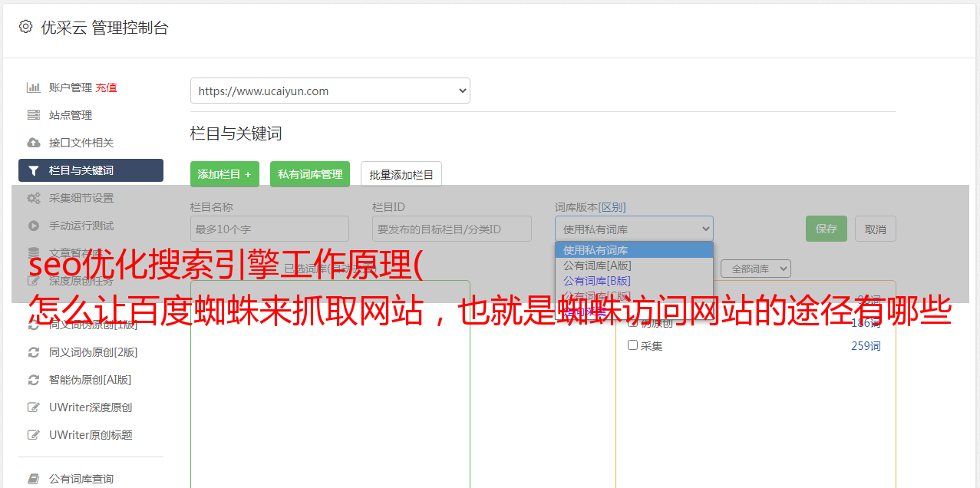Click the red 充值 link
Image resolution: width=980 pixels, height=488 pixels.
click(x=106, y=87)
